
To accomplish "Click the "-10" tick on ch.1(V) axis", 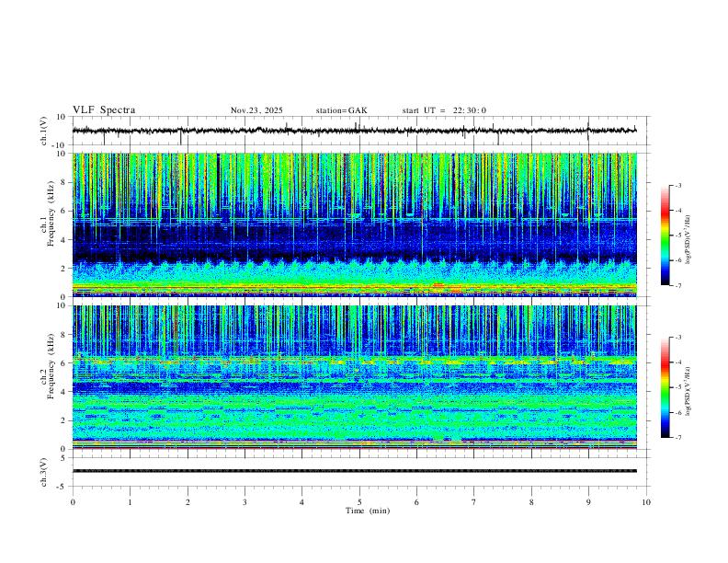I will 60,145.
